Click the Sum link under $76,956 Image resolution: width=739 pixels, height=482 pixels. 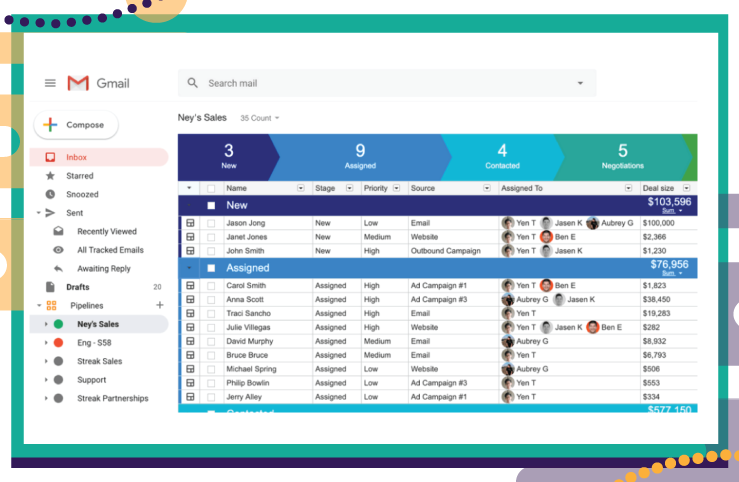coord(668,273)
